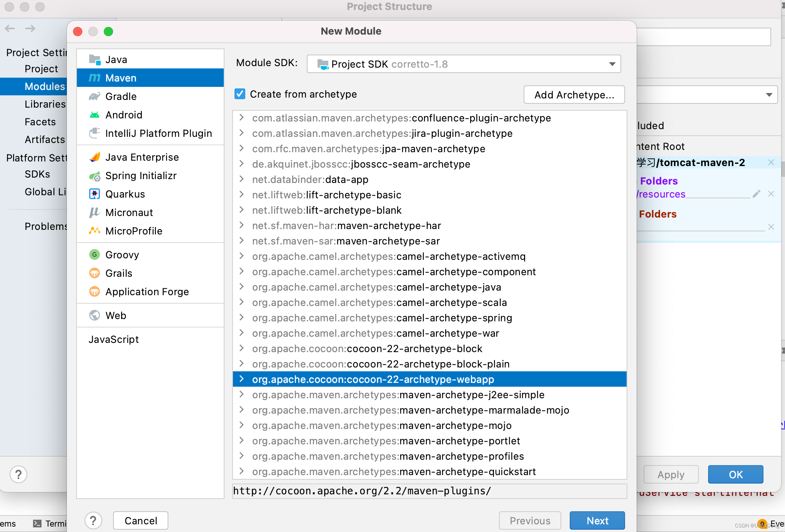Click back arrow in Project Structure window

point(10,28)
